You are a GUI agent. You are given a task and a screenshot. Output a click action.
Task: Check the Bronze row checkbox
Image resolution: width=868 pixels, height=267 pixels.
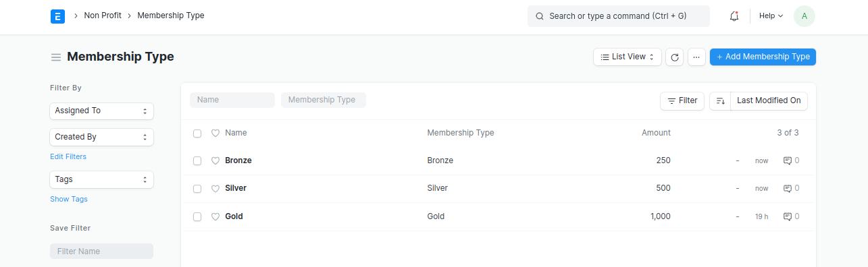197,160
